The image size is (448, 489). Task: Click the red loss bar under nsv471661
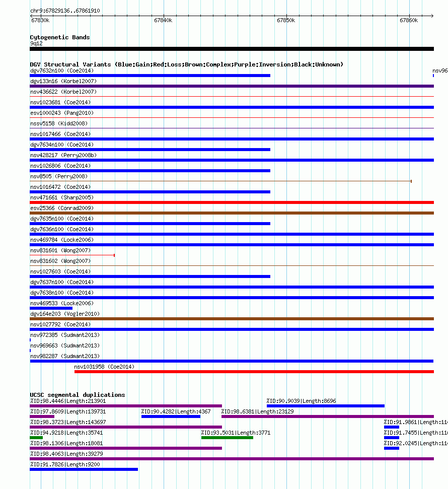click(x=232, y=203)
